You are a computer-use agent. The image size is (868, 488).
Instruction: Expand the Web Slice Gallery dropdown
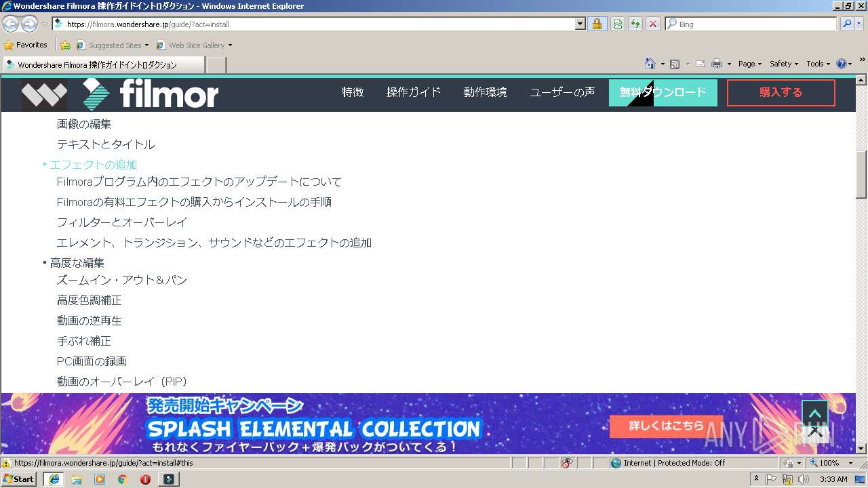click(230, 45)
